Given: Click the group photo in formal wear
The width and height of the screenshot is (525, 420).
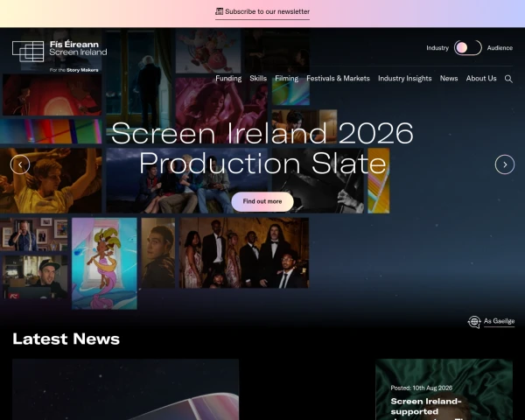Looking at the screenshot, I should (x=244, y=253).
